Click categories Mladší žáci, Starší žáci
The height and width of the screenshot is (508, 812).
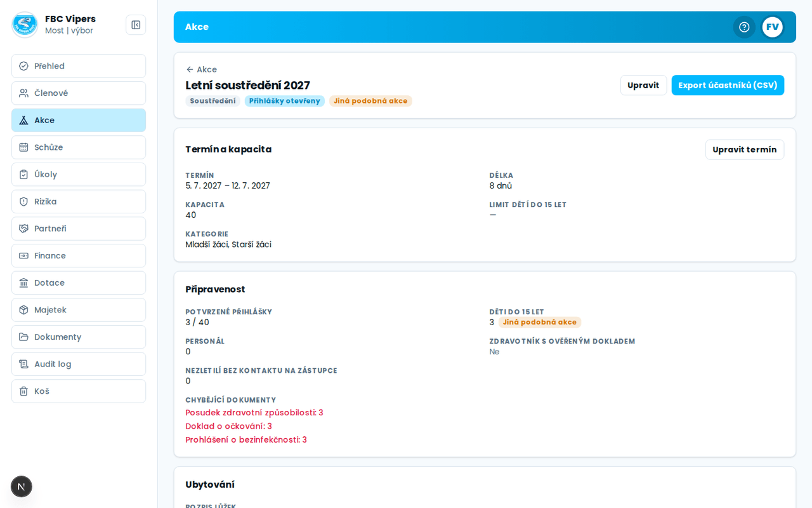tap(228, 244)
